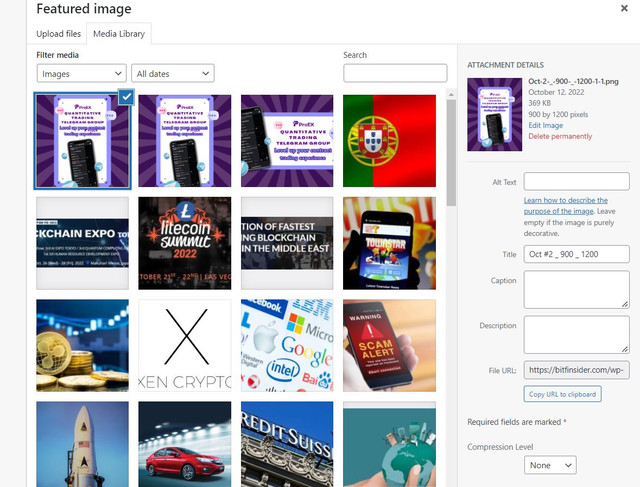Image resolution: width=640 pixels, height=487 pixels.
Task: Click into the Description textarea
Action: 576,334
